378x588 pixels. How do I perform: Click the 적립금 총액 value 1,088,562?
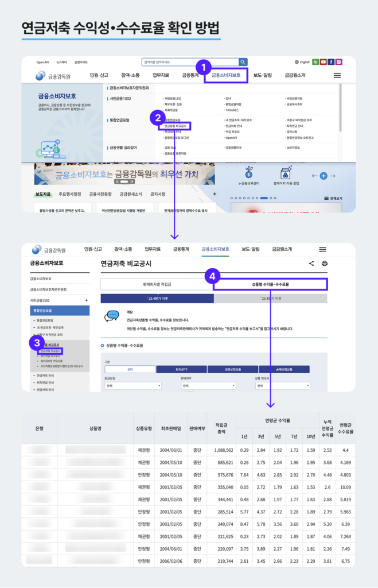pyautogui.click(x=224, y=450)
